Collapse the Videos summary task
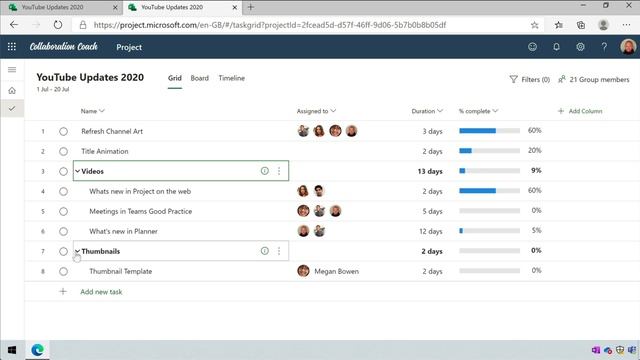Screen dimensions: 640x360 pos(77,171)
